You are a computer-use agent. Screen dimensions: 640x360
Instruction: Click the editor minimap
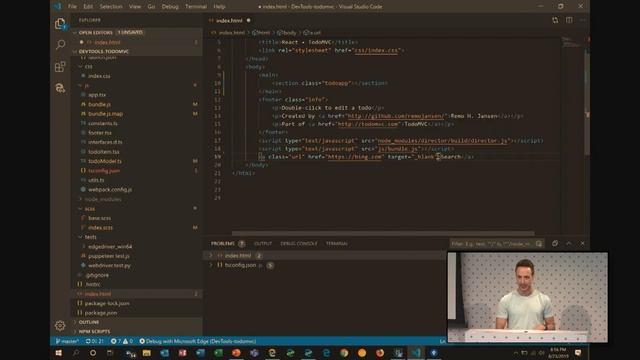point(573,43)
